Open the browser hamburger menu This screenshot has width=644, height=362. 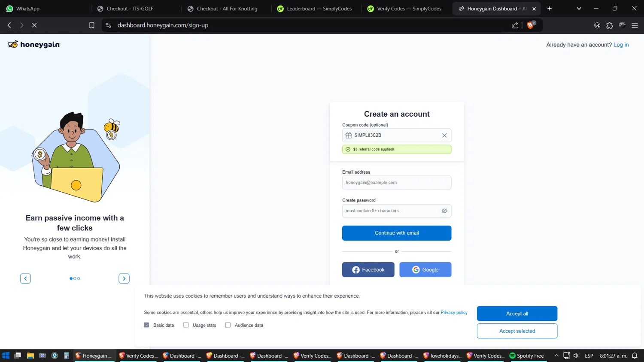coord(635,25)
